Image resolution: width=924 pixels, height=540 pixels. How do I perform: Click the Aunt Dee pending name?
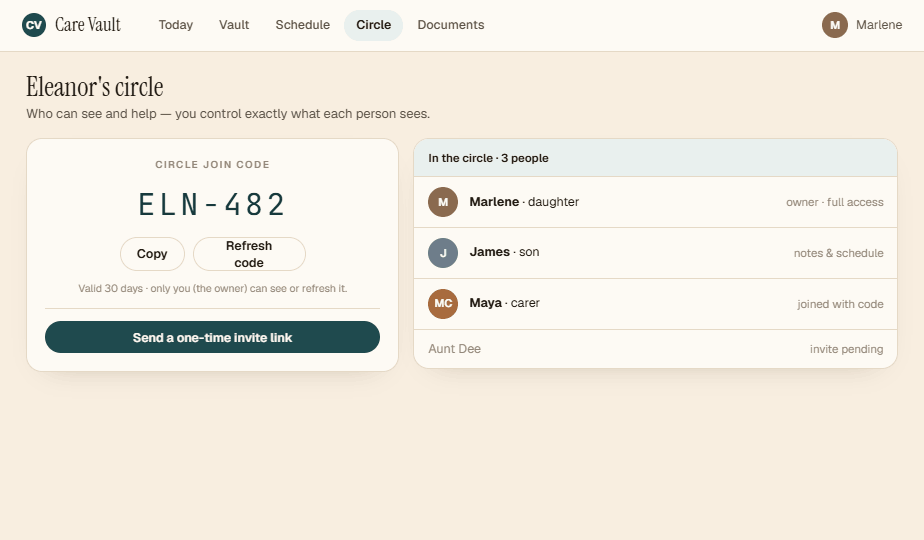click(454, 349)
